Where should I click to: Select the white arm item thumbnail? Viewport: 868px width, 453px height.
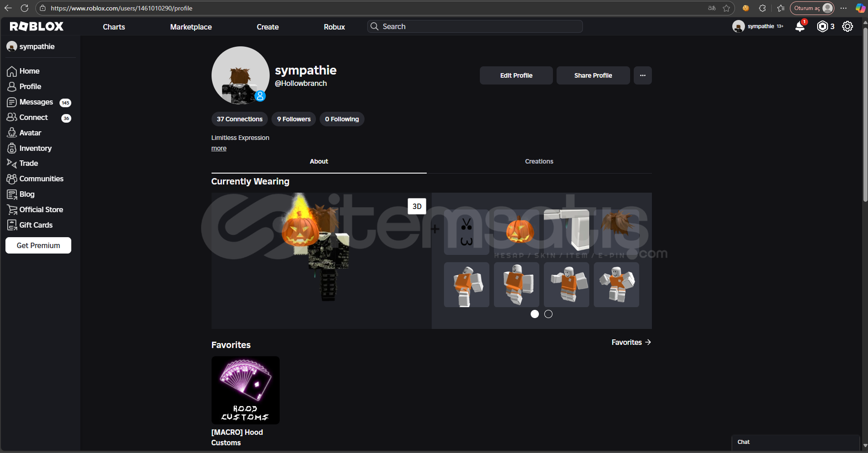tap(567, 232)
